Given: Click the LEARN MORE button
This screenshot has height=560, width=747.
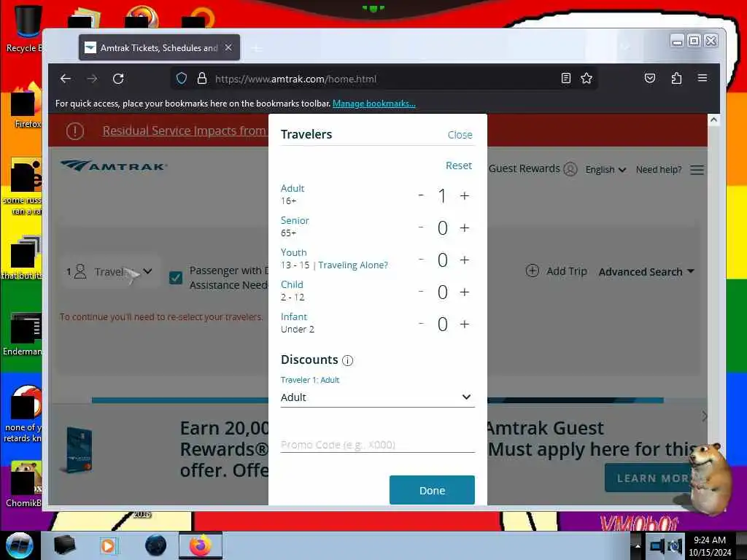Looking at the screenshot, I should [x=653, y=478].
